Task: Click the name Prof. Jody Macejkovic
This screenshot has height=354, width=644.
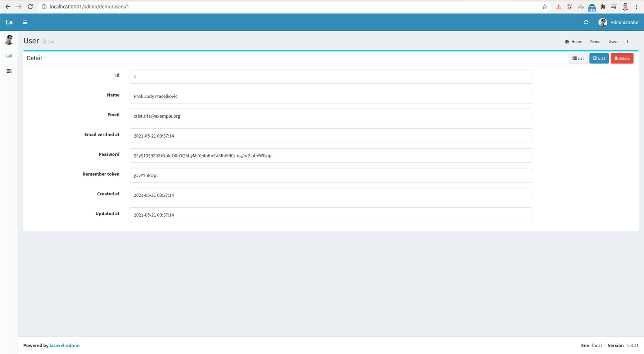Action: click(155, 96)
